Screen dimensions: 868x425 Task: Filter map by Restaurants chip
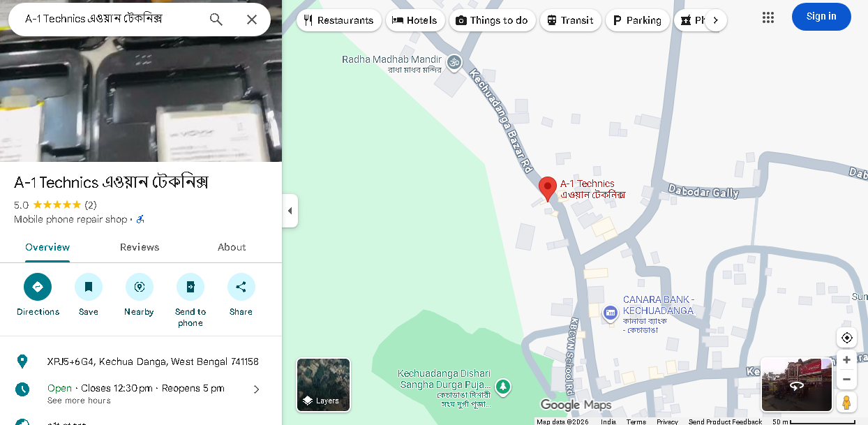(x=339, y=20)
